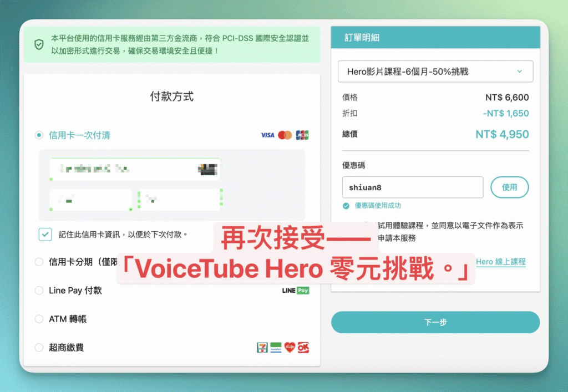
Task: Click the Mastercard logo
Action: pyautogui.click(x=285, y=135)
